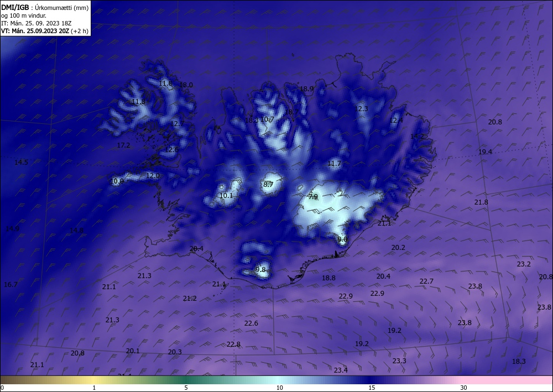
Task: Click the 12.4 map value
Action: click(x=396, y=121)
